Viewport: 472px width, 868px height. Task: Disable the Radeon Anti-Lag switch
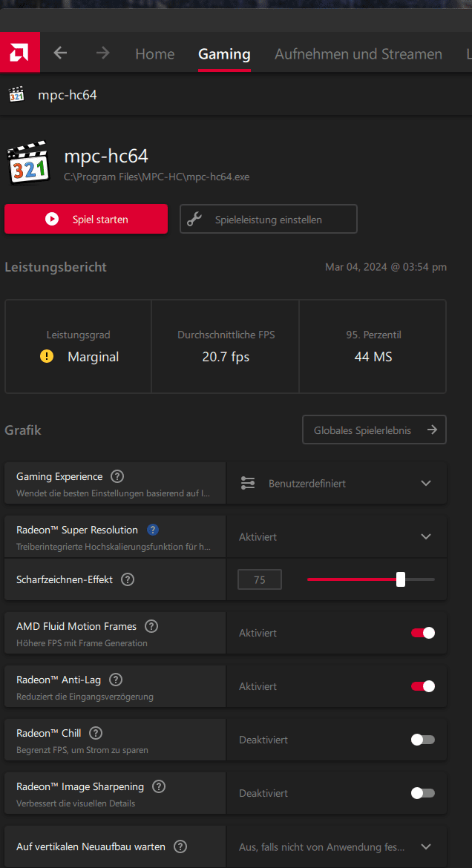pyautogui.click(x=423, y=686)
